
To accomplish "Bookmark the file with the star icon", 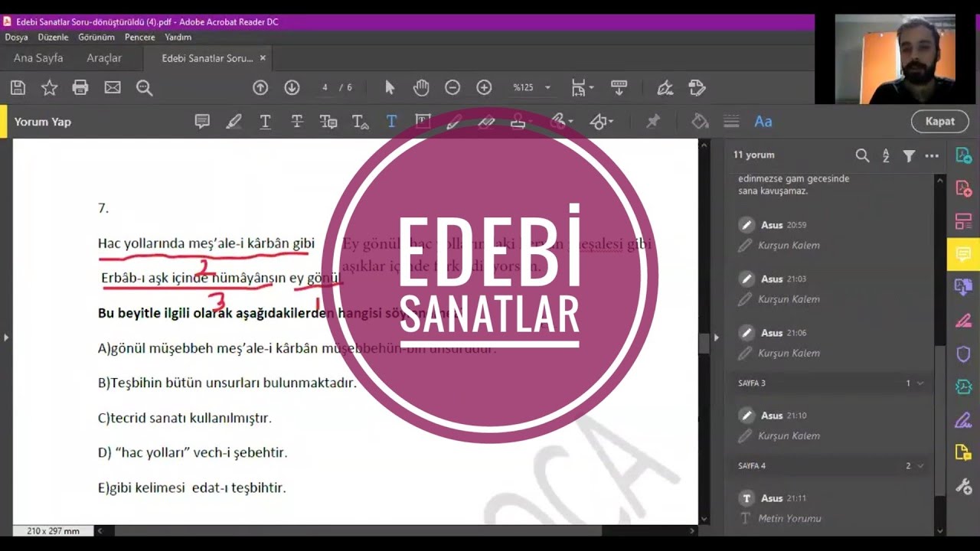I will (49, 88).
